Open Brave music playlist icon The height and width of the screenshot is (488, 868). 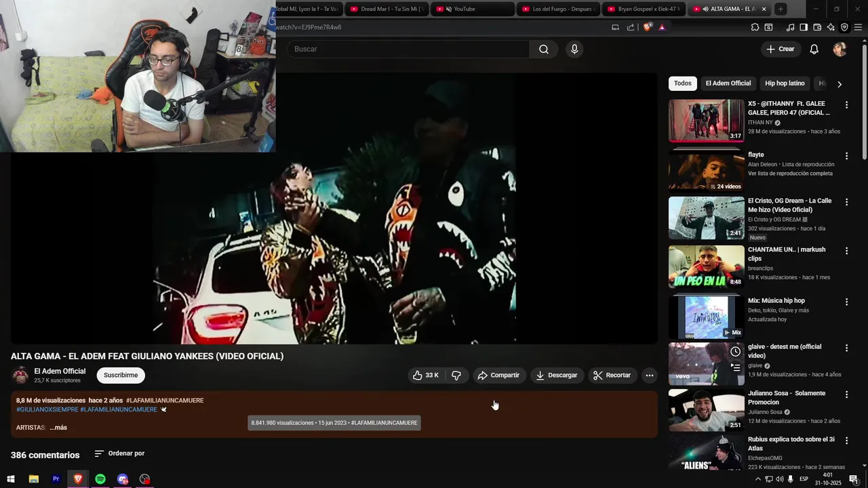(x=790, y=27)
